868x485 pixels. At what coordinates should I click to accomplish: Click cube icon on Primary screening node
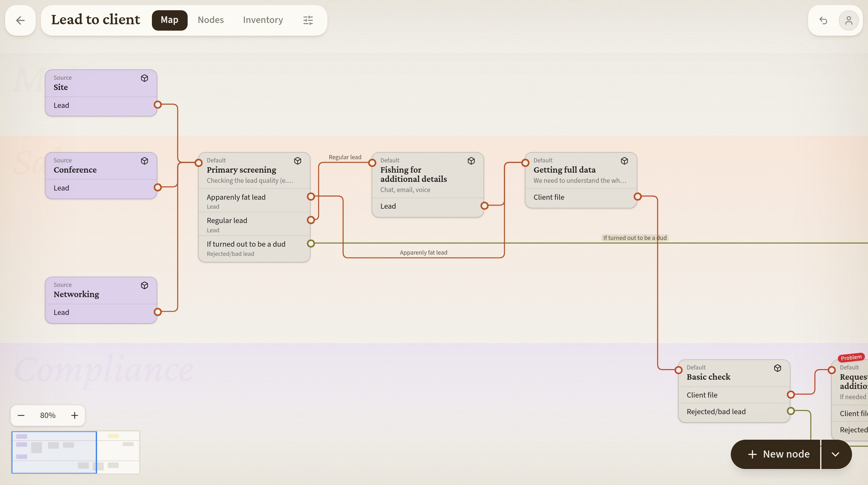pos(297,161)
